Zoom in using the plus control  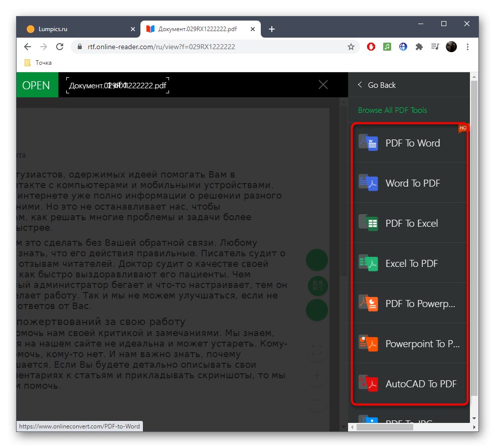(x=316, y=376)
